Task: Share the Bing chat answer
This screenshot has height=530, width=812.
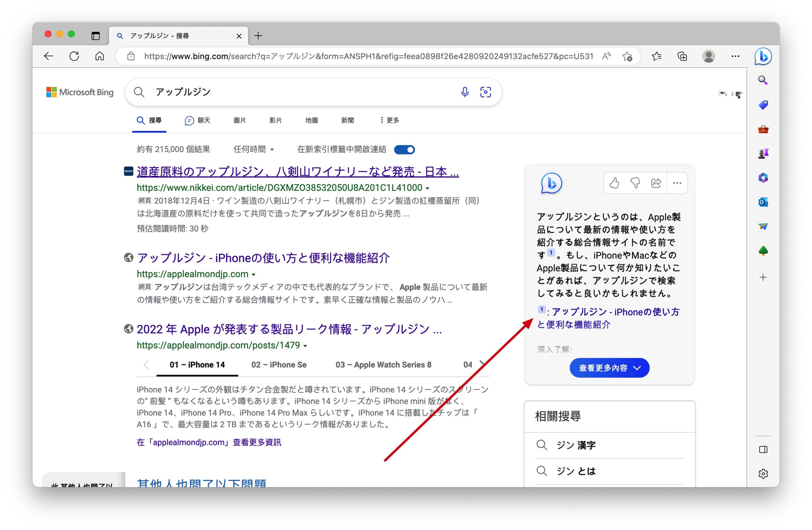Action: click(x=656, y=183)
